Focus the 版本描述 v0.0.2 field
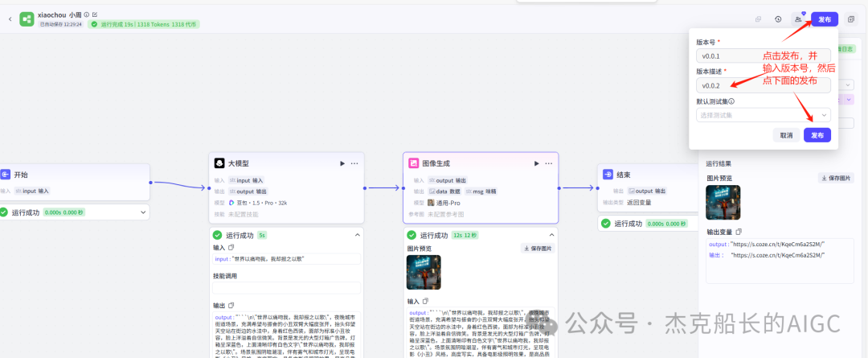This screenshot has height=358, width=868. (x=764, y=85)
